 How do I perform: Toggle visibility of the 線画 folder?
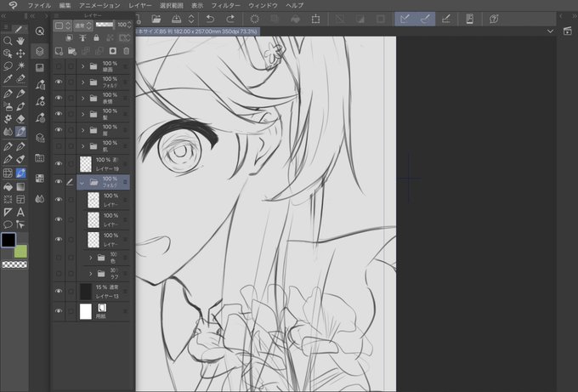pos(59,66)
